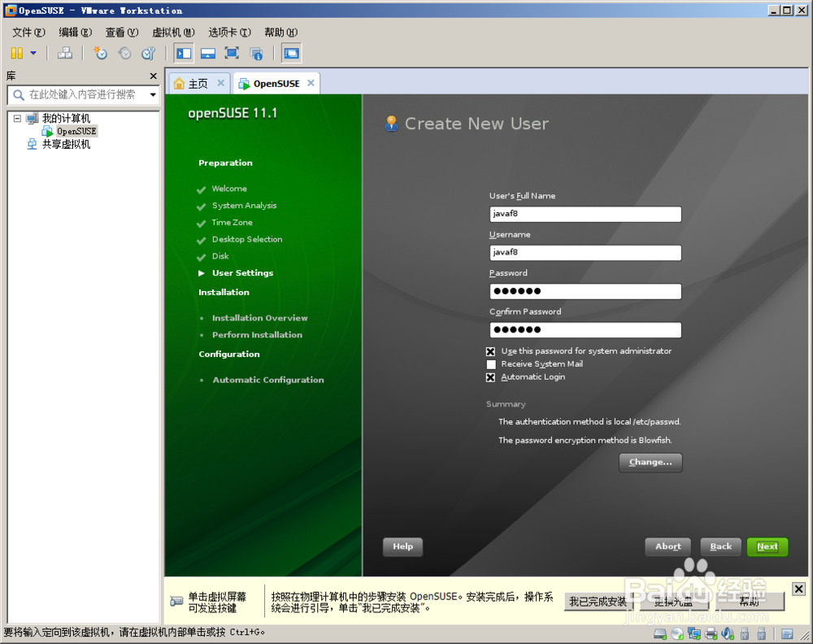The width and height of the screenshot is (813, 644).
Task: Open the snapshot manager wrench-clock icon
Action: coord(149,53)
